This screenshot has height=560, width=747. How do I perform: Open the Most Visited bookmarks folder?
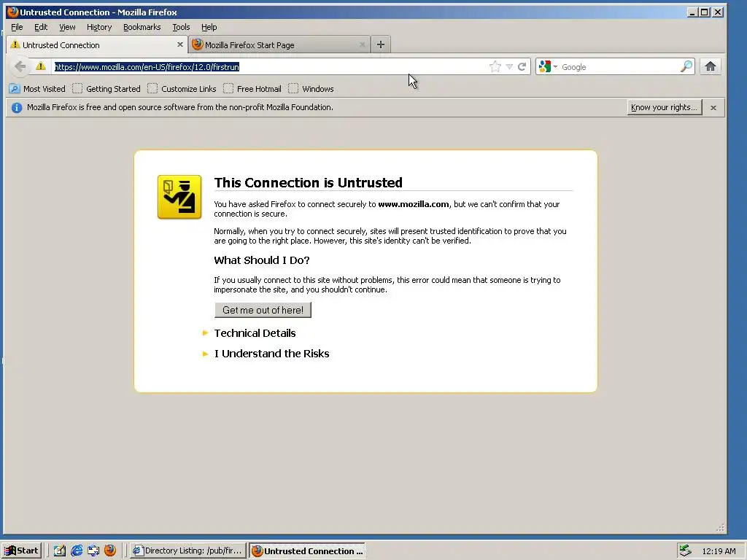pos(37,88)
